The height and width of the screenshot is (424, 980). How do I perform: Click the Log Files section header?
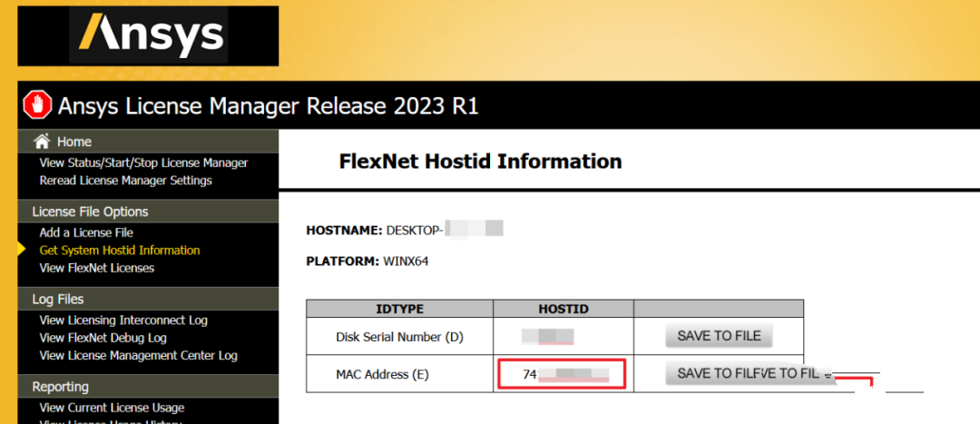click(148, 299)
